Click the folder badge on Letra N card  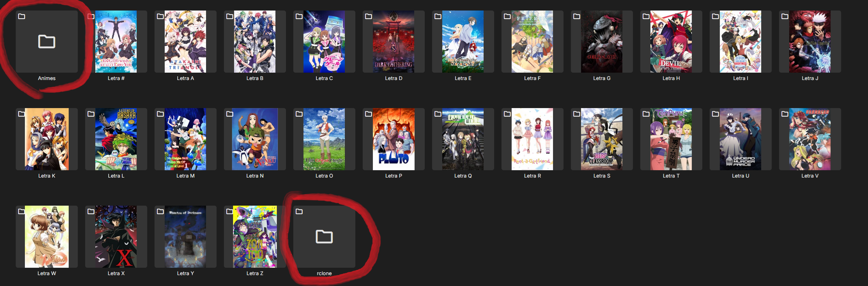click(x=230, y=114)
